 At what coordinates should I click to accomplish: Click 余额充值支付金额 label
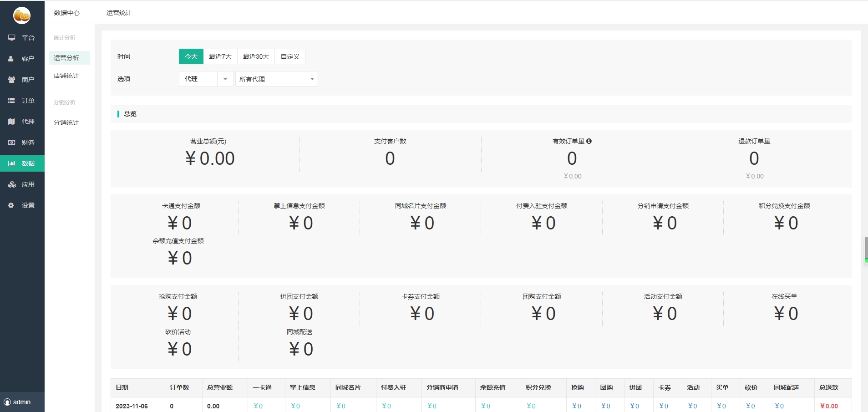coord(178,241)
